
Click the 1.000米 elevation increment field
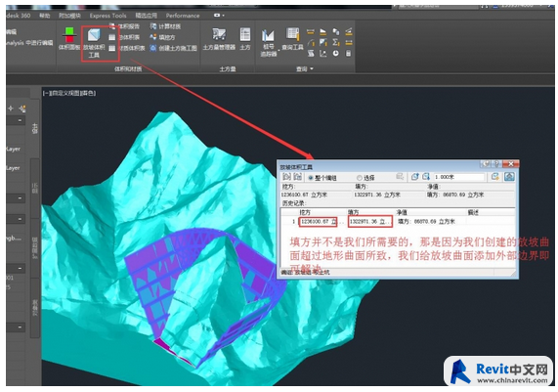click(458, 177)
